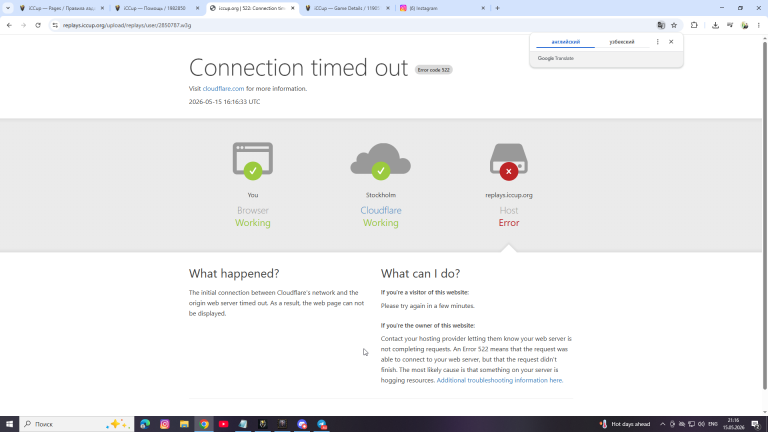Open the cloudflare.com link
The height and width of the screenshot is (432, 768).
tap(223, 89)
